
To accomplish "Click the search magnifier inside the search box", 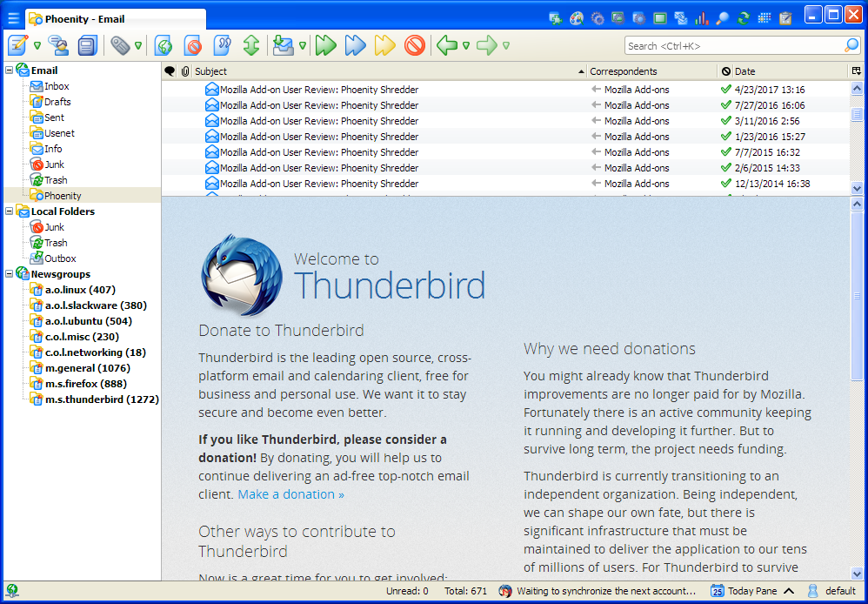I will coord(851,46).
